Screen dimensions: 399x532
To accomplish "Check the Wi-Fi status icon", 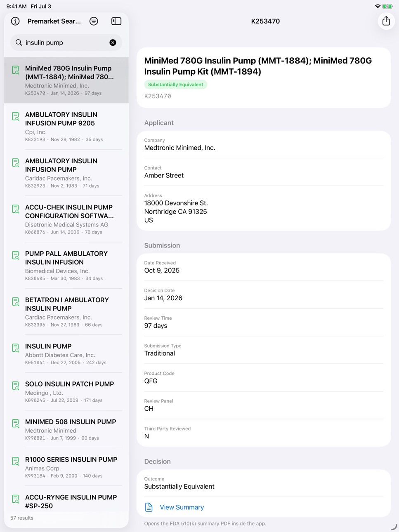I will tap(378, 6).
